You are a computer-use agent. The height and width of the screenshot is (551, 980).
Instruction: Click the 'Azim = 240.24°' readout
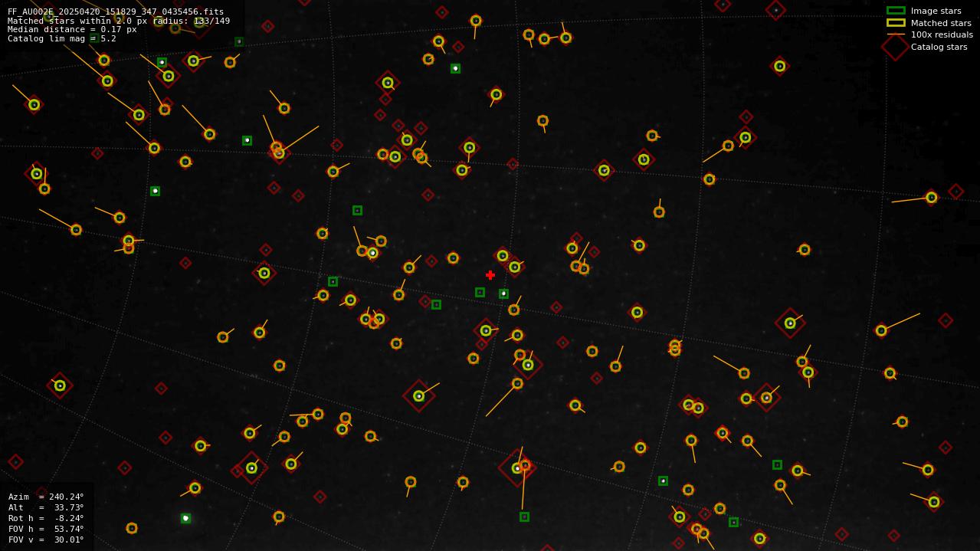46,497
